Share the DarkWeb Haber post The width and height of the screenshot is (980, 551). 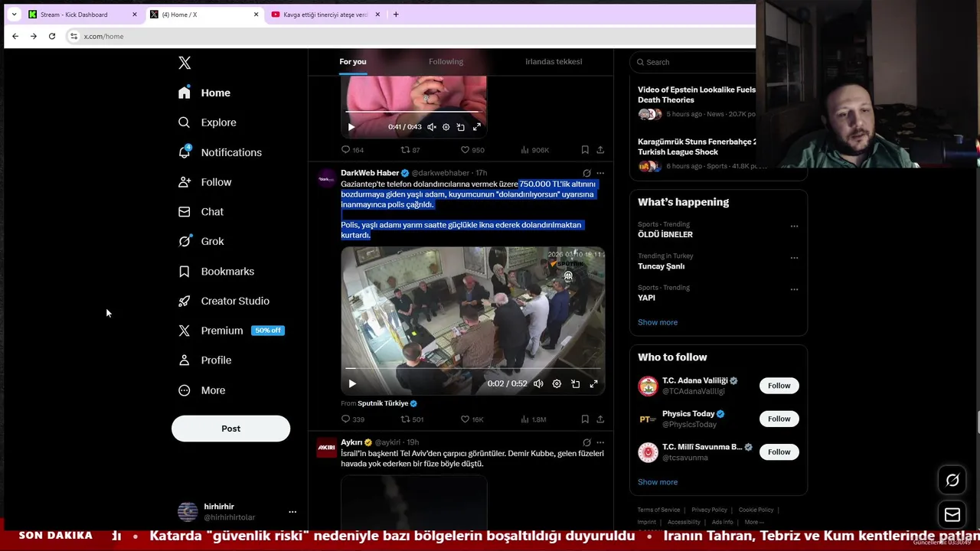click(x=600, y=419)
